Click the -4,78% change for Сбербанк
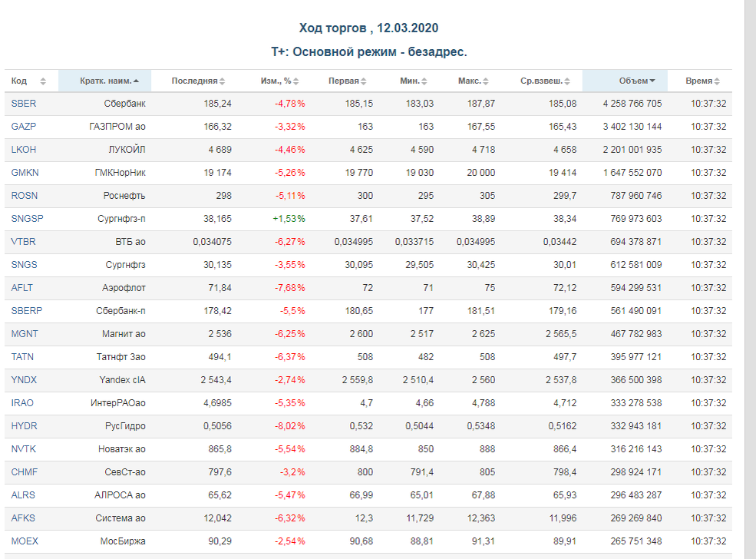Image resolution: width=756 pixels, height=559 pixels. (290, 104)
